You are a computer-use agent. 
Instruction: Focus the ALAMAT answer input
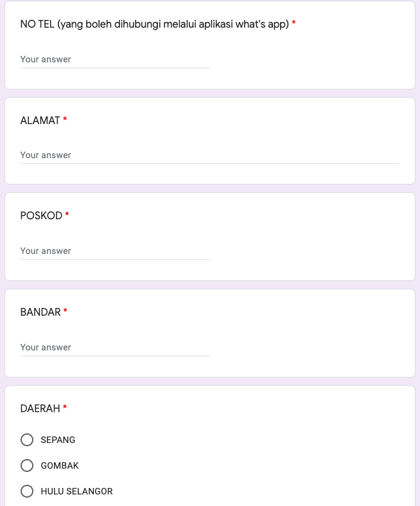(x=209, y=155)
